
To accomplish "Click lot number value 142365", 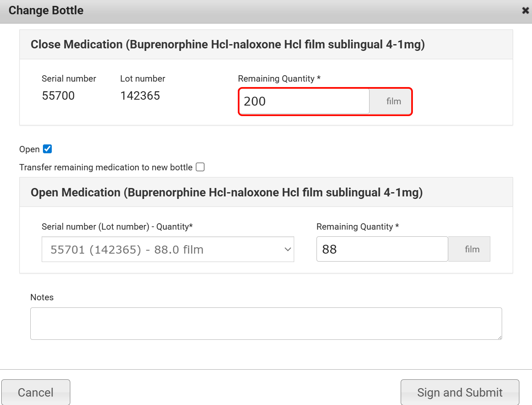I will click(140, 96).
